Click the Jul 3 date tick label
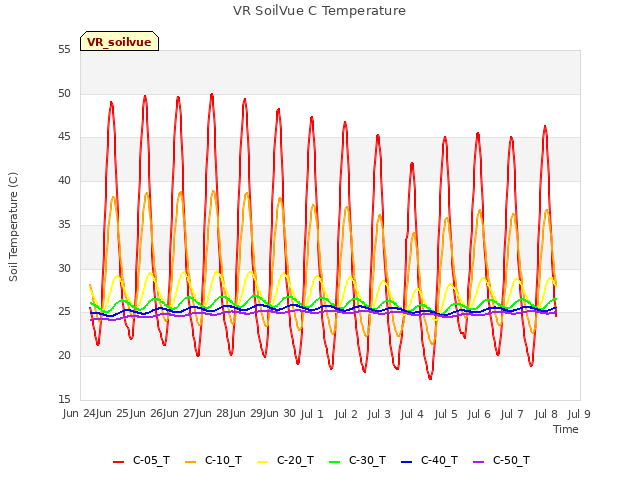640x480 pixels. [379, 415]
